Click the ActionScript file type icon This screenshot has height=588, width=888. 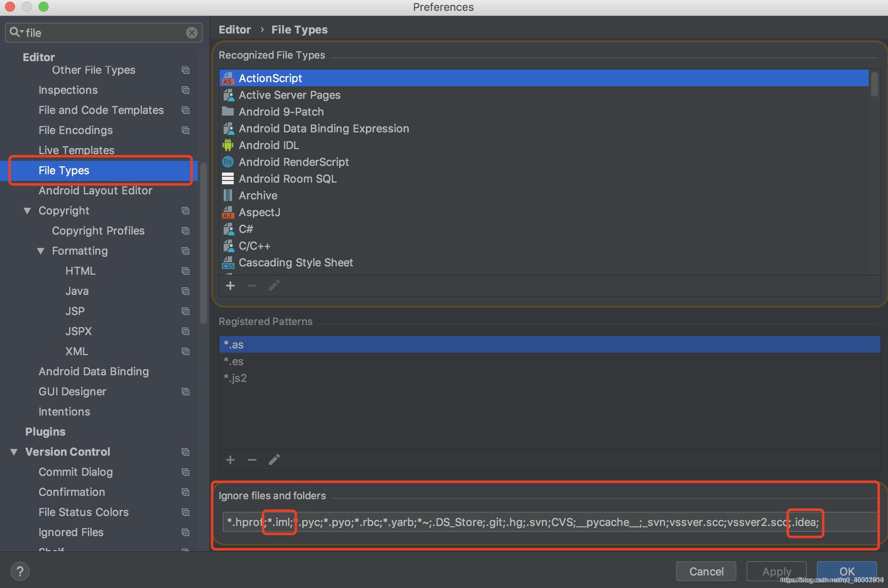[x=228, y=77]
